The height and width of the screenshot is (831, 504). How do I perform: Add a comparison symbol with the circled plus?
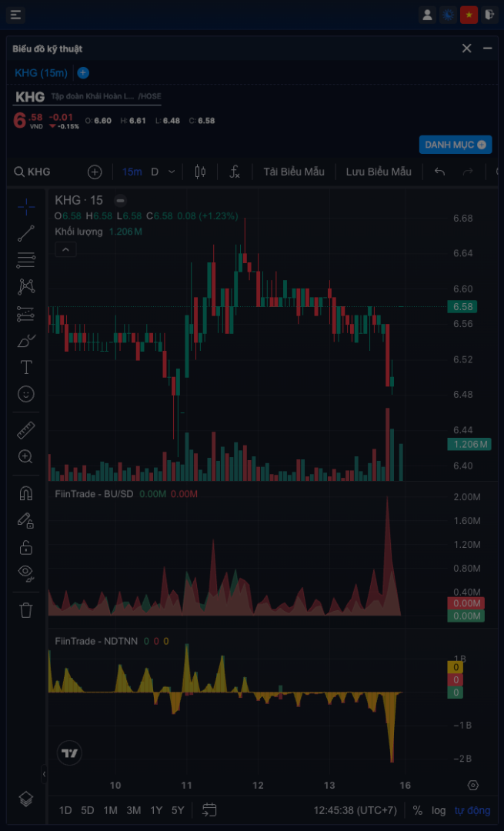coord(95,172)
